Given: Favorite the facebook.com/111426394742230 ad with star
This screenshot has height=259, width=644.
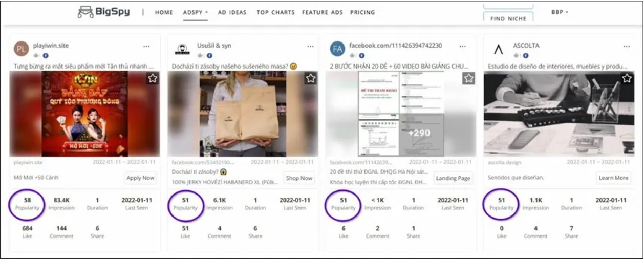Looking at the screenshot, I should click(468, 78).
